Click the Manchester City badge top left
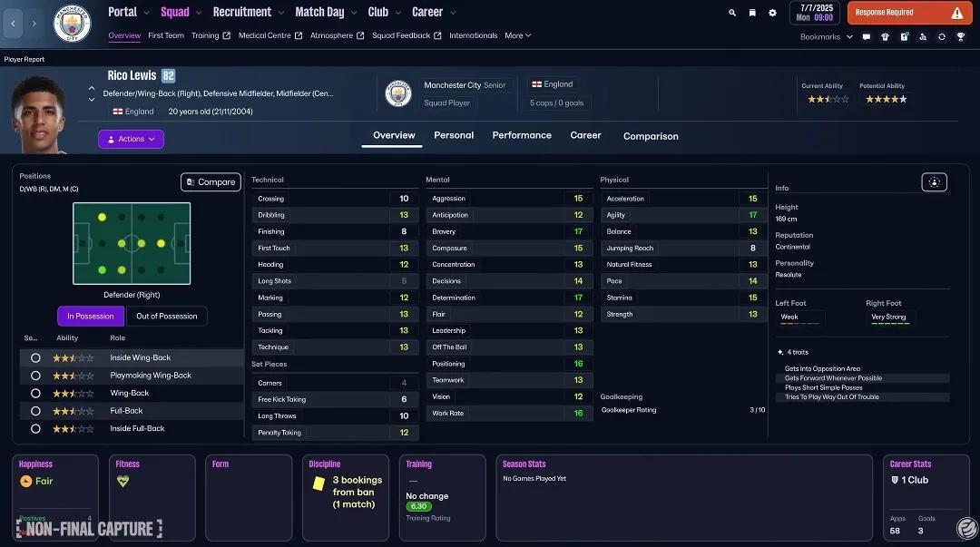Viewport: 980px width, 547px height. click(x=73, y=24)
